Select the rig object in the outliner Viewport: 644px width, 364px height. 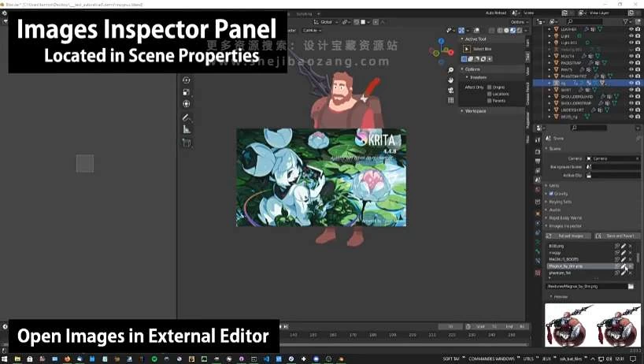pos(564,82)
